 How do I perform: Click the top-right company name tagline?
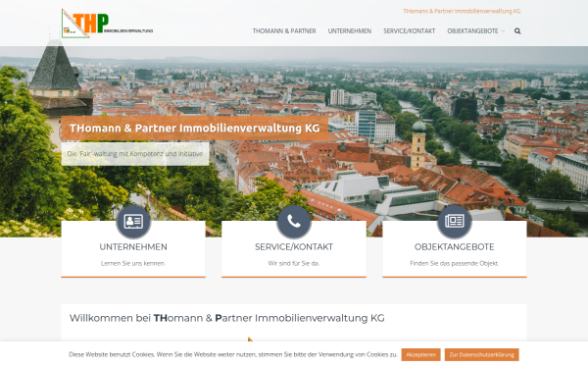[462, 11]
